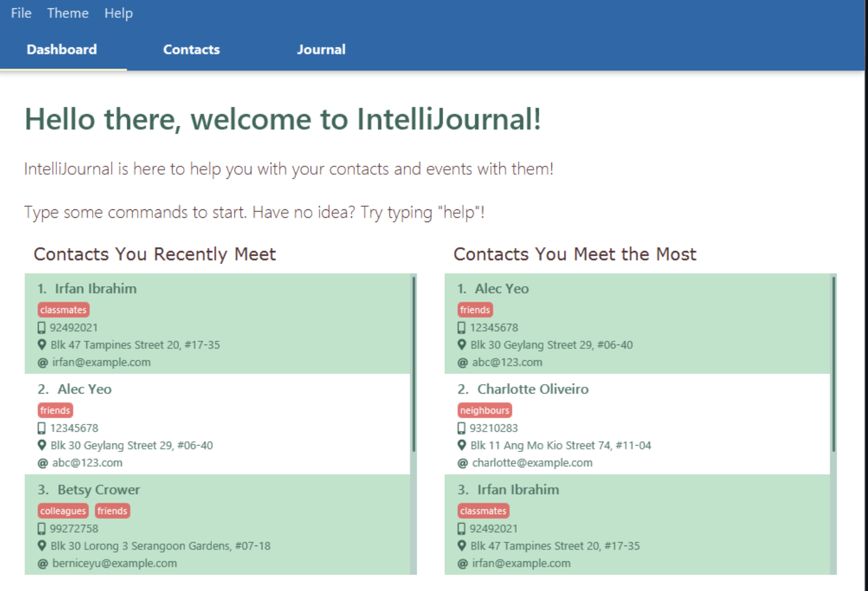Switch to the Contacts tab

pos(191,49)
